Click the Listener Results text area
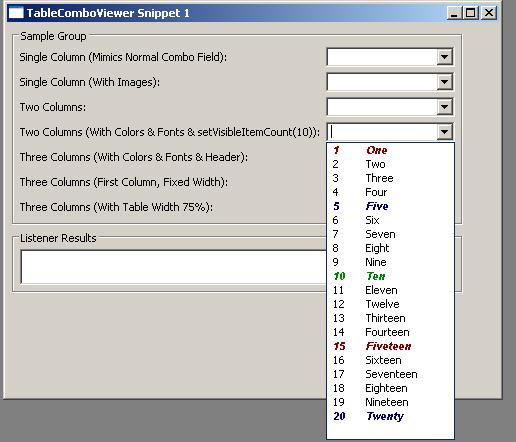 [x=173, y=267]
